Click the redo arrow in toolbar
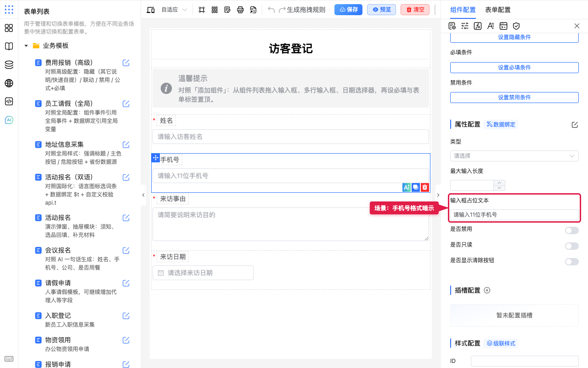This screenshot has height=368, width=588. click(283, 10)
